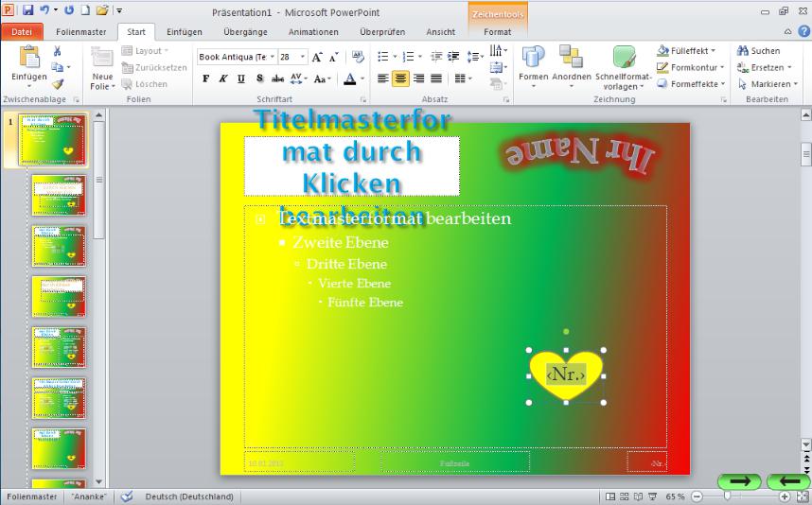Click the Save icon in quick access toolbar
Screen dimensions: 812x505
pyautogui.click(x=27, y=10)
